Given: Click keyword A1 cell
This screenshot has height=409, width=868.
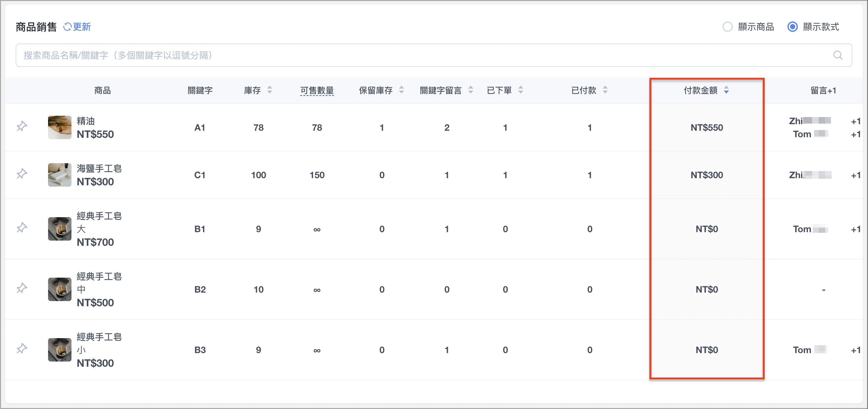Looking at the screenshot, I should pos(200,127).
